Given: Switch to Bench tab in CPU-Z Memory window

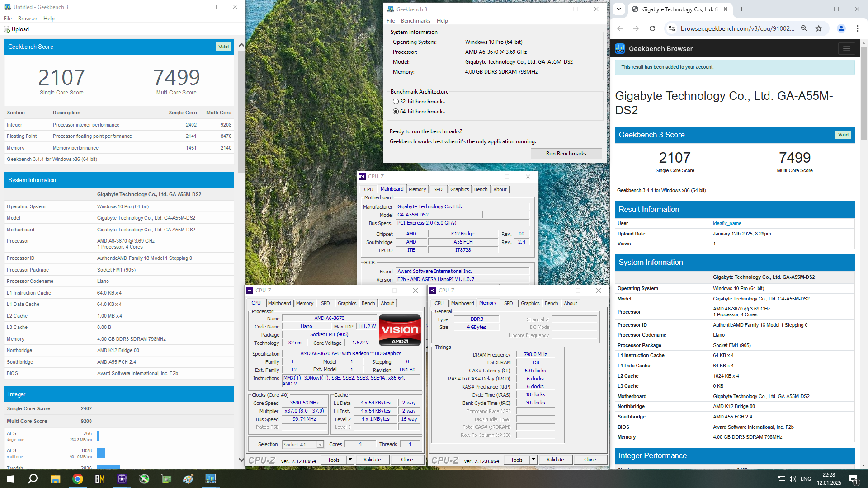Looking at the screenshot, I should pos(551,303).
